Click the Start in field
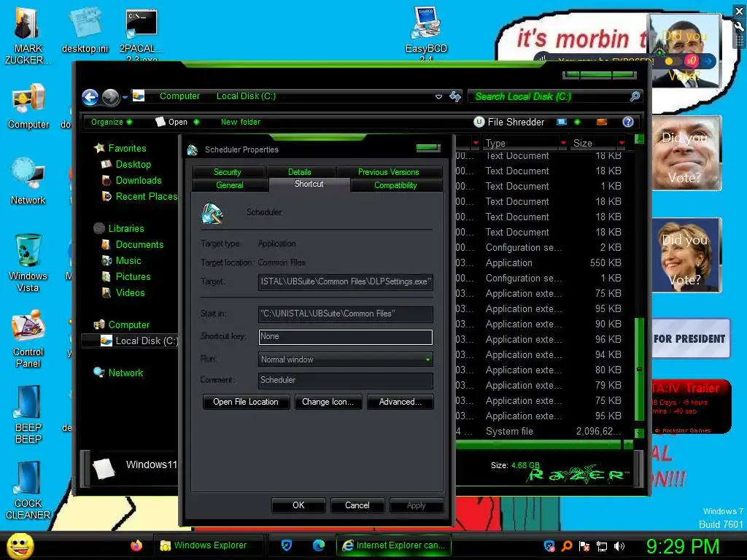This screenshot has width=747, height=560. point(345,314)
